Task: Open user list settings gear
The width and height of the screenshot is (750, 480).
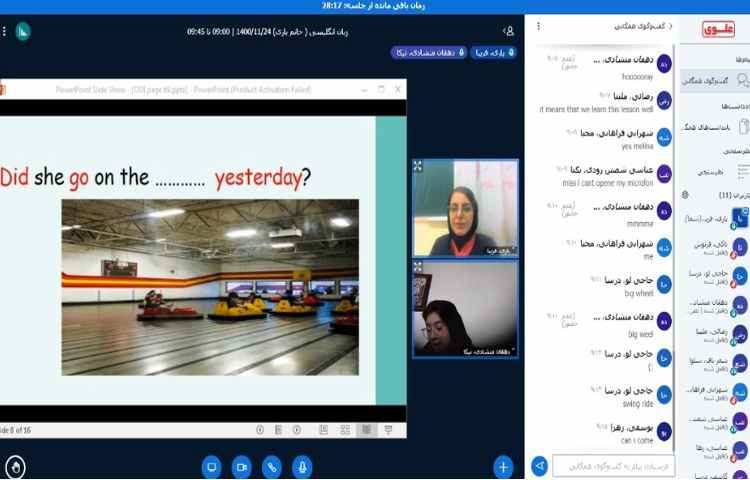Action: pyautogui.click(x=685, y=195)
